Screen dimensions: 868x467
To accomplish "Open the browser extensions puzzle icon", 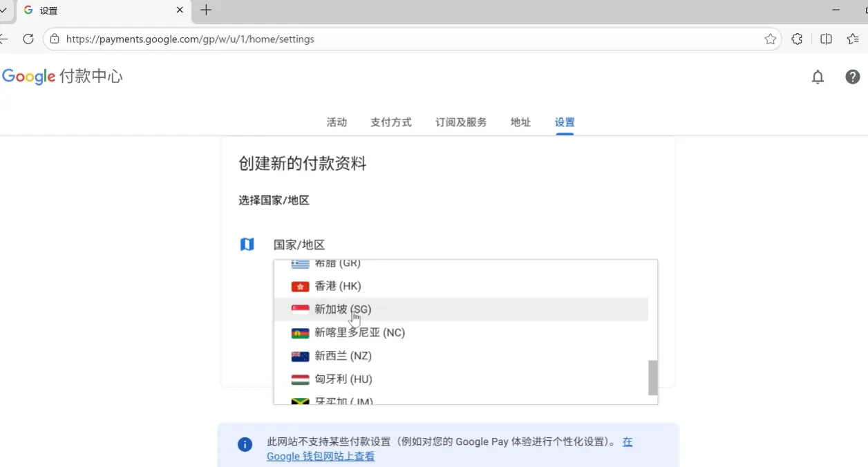I will coord(797,39).
